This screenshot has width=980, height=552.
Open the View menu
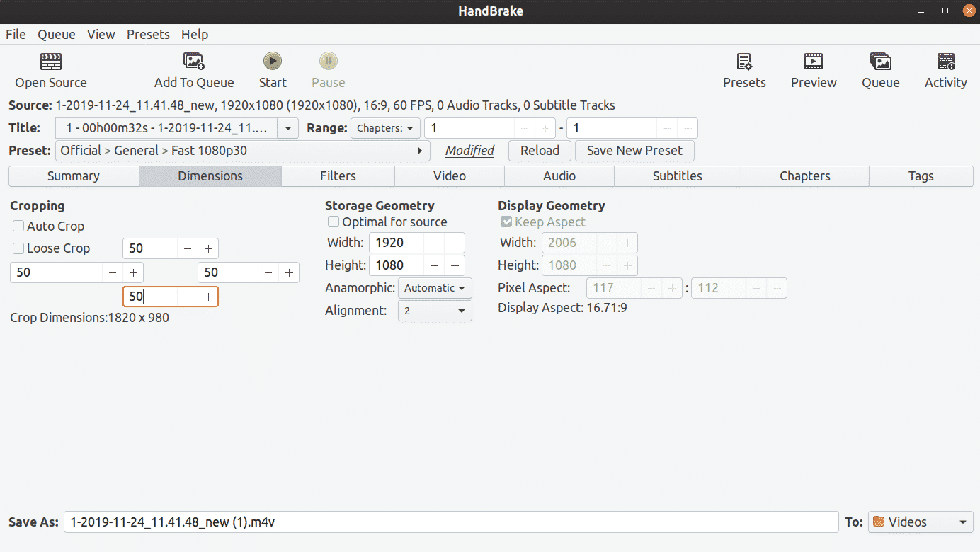(101, 34)
